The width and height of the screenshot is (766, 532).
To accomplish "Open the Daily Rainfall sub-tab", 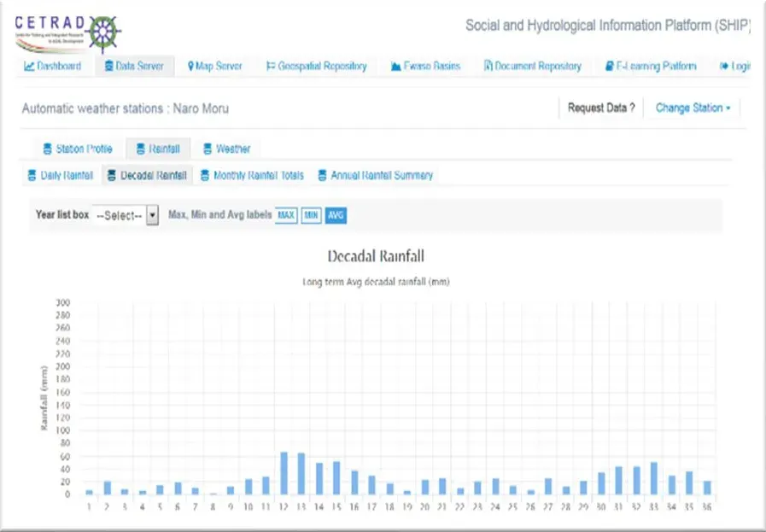I will coord(60,175).
